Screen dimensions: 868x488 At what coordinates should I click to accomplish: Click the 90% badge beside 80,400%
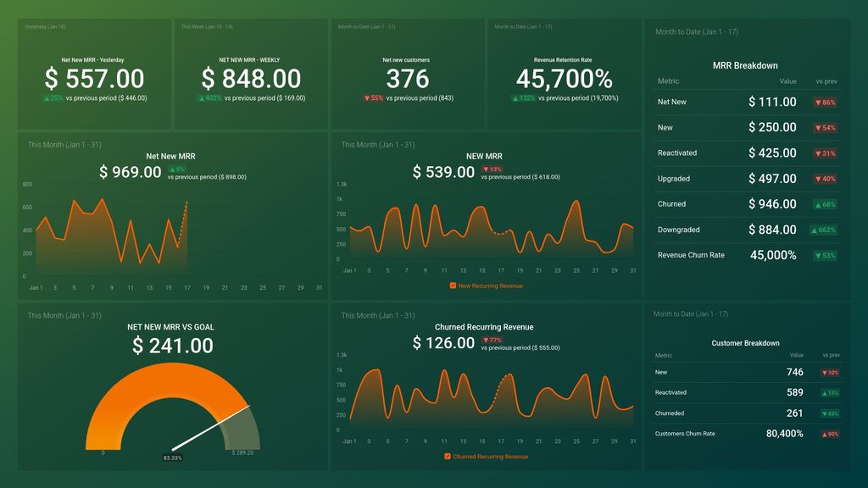(830, 434)
